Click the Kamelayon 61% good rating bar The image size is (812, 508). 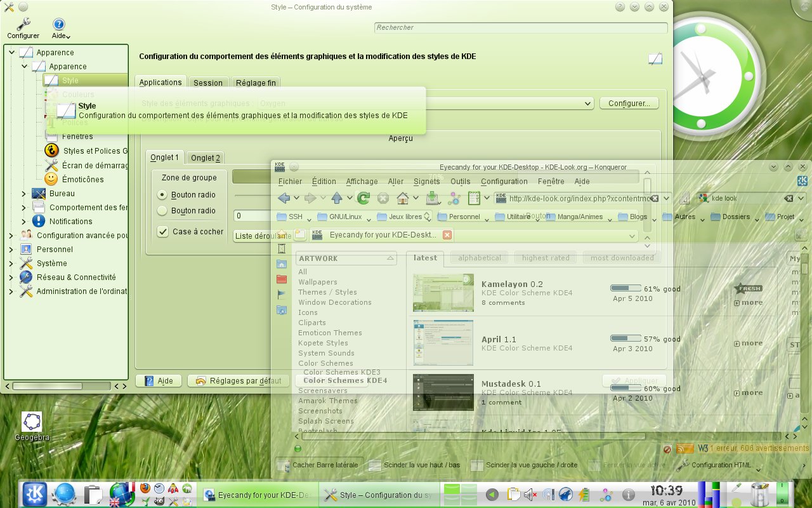(626, 288)
